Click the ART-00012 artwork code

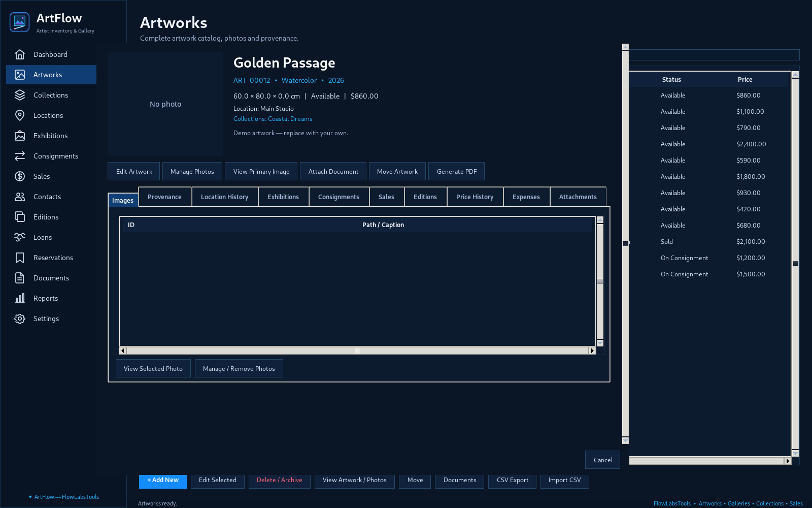coord(252,80)
